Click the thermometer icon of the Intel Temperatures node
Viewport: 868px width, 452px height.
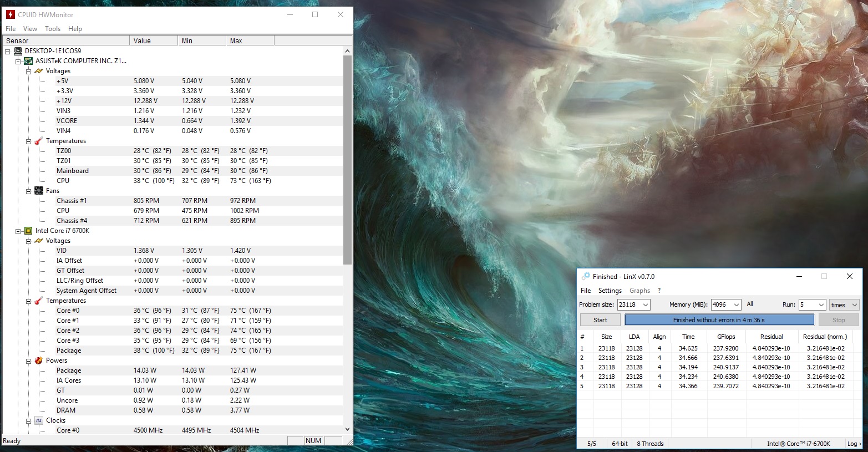(x=39, y=301)
